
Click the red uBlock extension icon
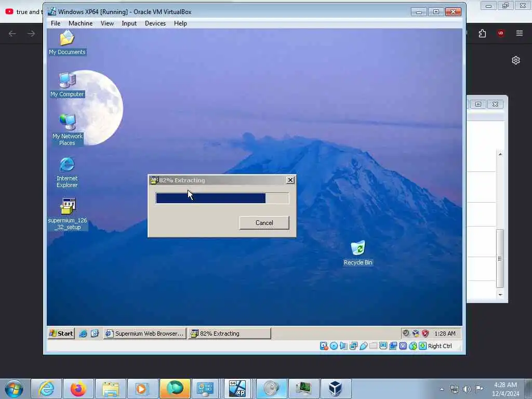[500, 33]
